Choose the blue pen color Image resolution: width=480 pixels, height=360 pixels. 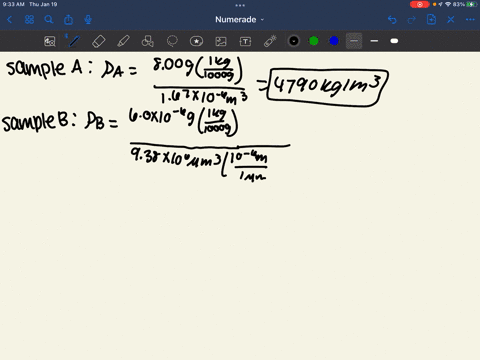point(334,41)
